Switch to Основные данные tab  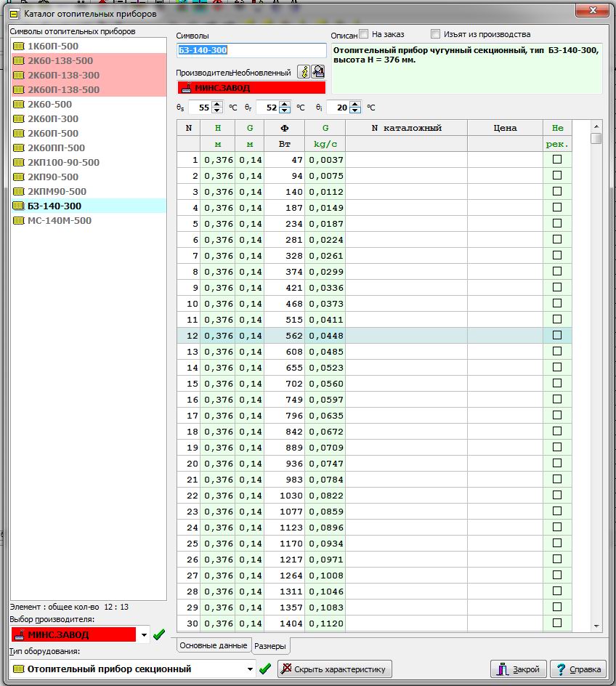[213, 645]
